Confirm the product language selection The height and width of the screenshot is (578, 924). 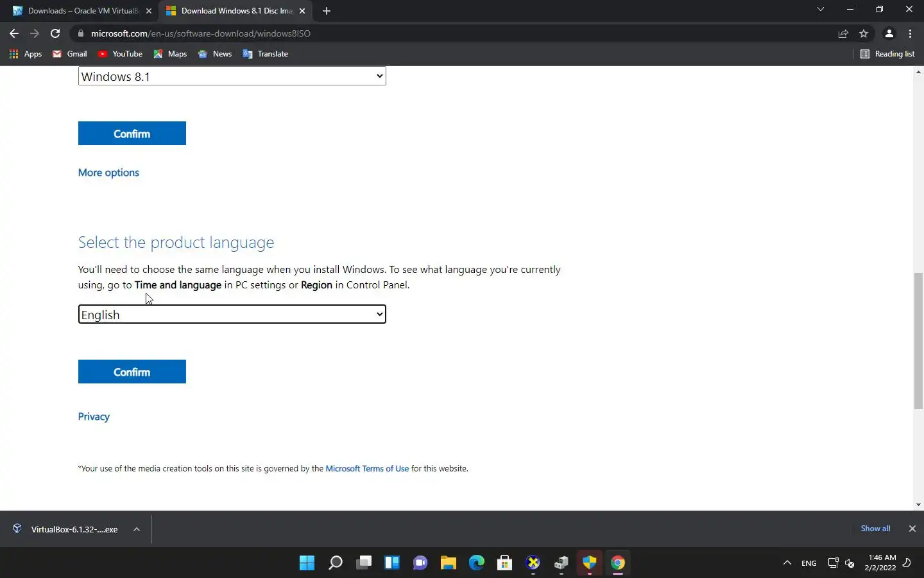[x=132, y=372]
